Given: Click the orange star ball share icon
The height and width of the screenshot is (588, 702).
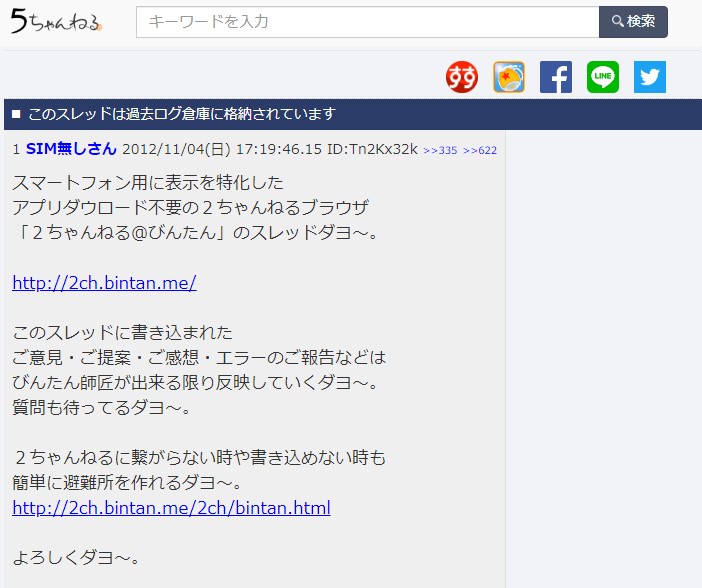Looking at the screenshot, I should (x=509, y=77).
